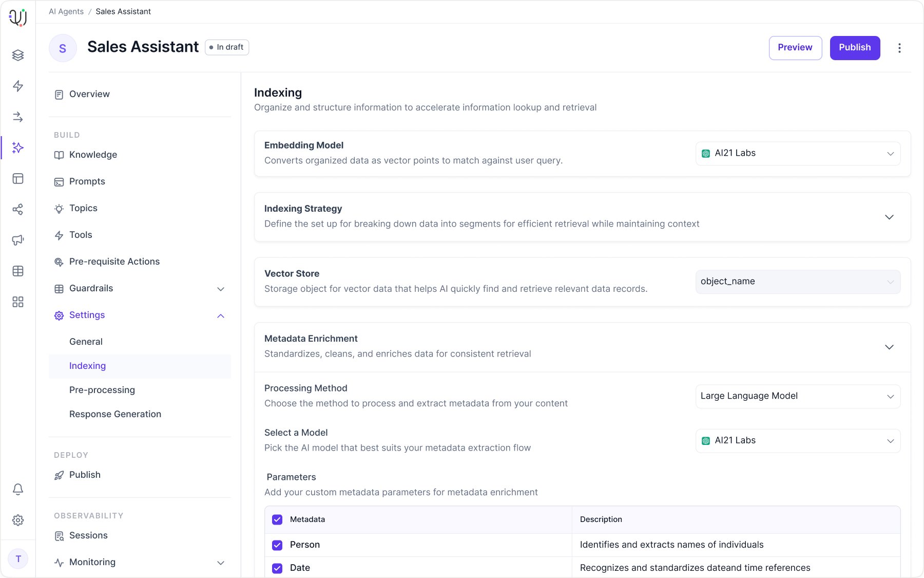Uncheck the Date metadata checkbox

click(x=277, y=568)
